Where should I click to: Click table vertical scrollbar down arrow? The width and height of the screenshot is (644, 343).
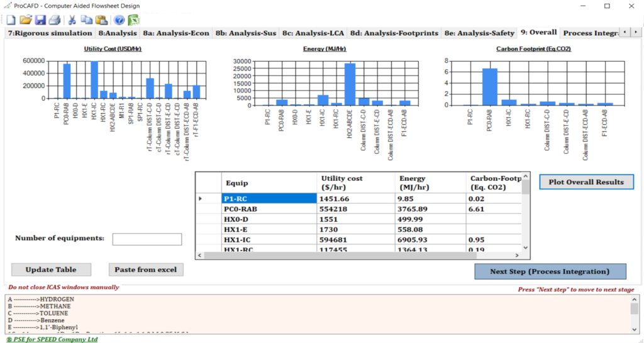pos(526,248)
